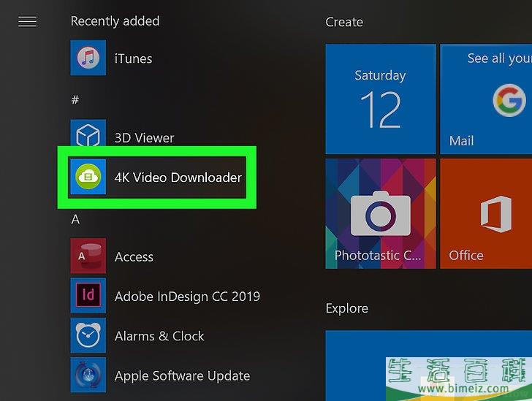Start Apple Software Update
The width and height of the screenshot is (532, 401).
coord(182,376)
